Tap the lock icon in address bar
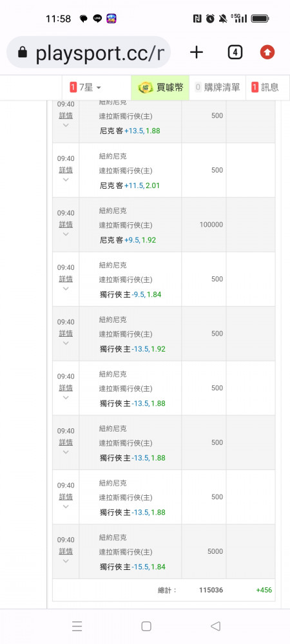Viewport: 290px width, 644px height. click(23, 52)
